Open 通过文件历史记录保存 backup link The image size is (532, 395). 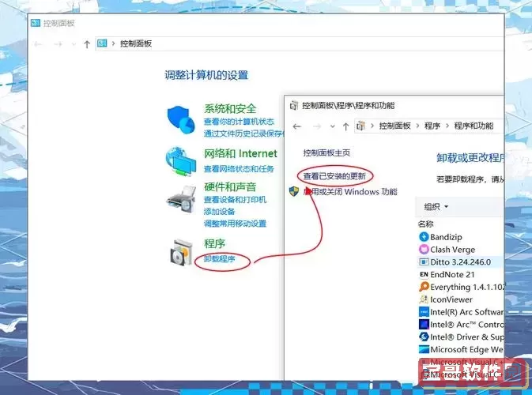(x=243, y=134)
